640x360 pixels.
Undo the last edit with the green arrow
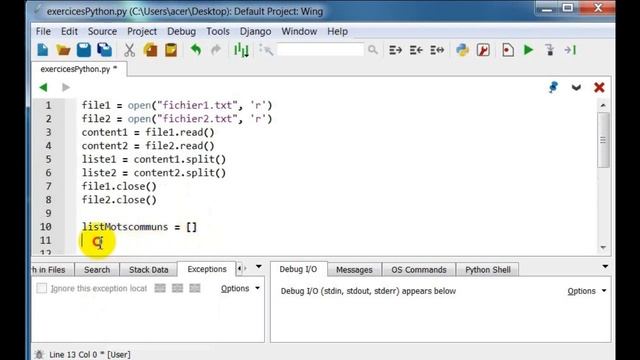coord(196,50)
